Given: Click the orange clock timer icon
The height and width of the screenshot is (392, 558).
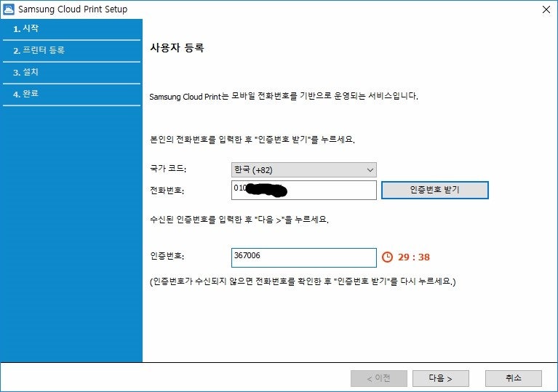Looking at the screenshot, I should click(x=387, y=257).
